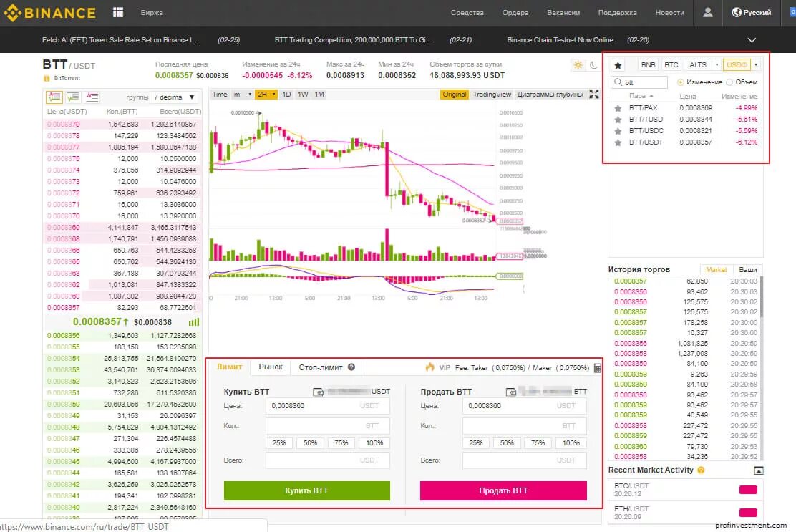Select the 1D chart interval
The image size is (796, 532).
286,95
